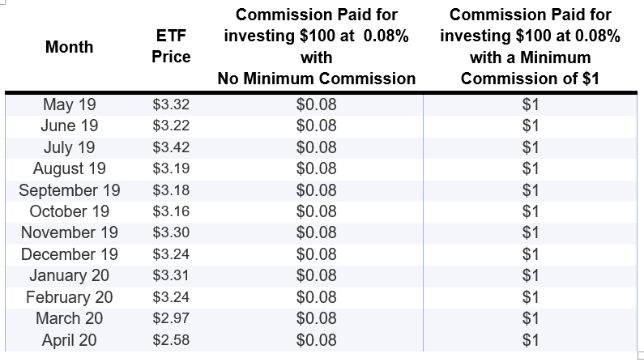The image size is (644, 362).
Task: Select the $3.16 ETF price cell
Action: (171, 211)
